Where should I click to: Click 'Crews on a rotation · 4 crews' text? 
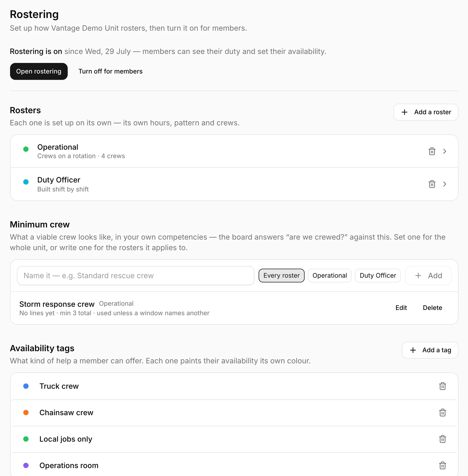81,156
